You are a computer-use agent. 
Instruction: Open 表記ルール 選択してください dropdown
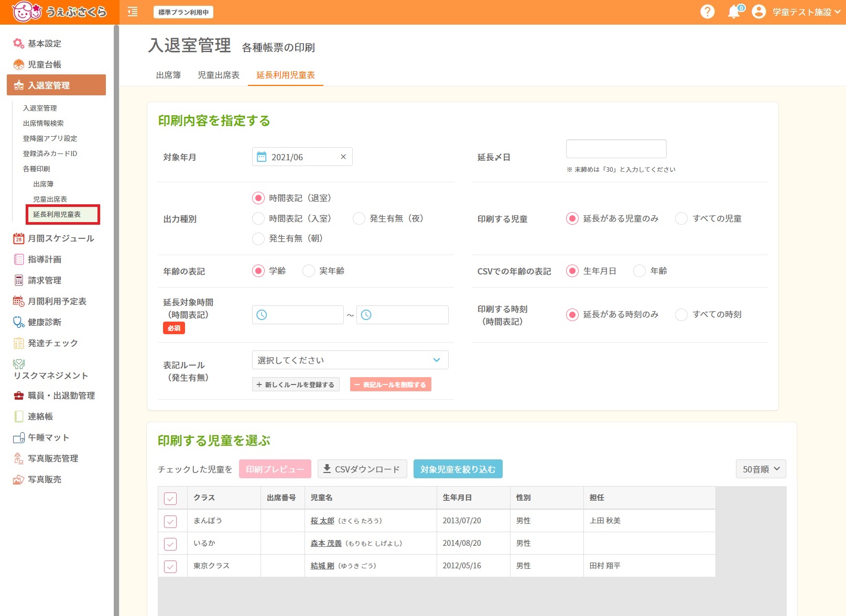click(x=350, y=360)
